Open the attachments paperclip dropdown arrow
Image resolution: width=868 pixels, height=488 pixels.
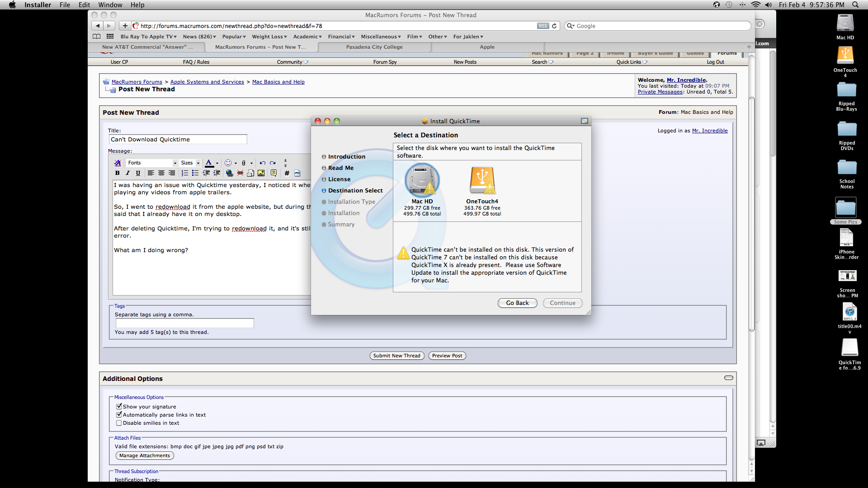point(251,163)
